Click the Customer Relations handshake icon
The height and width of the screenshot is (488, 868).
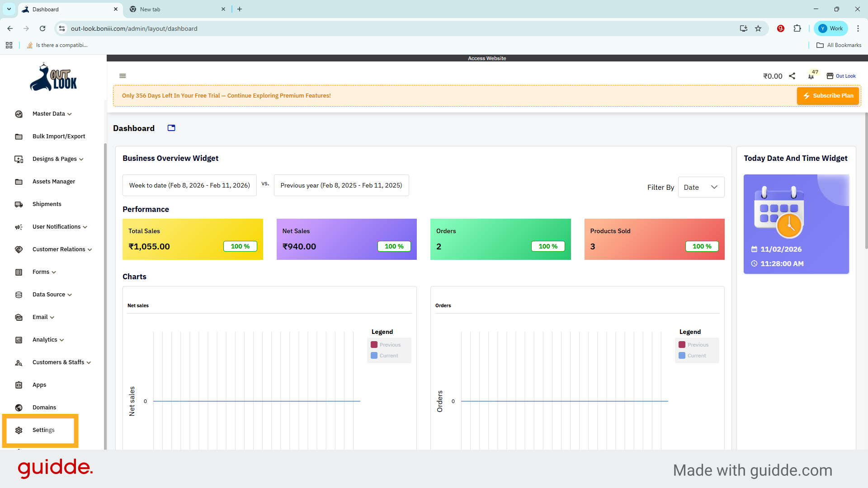click(x=19, y=249)
